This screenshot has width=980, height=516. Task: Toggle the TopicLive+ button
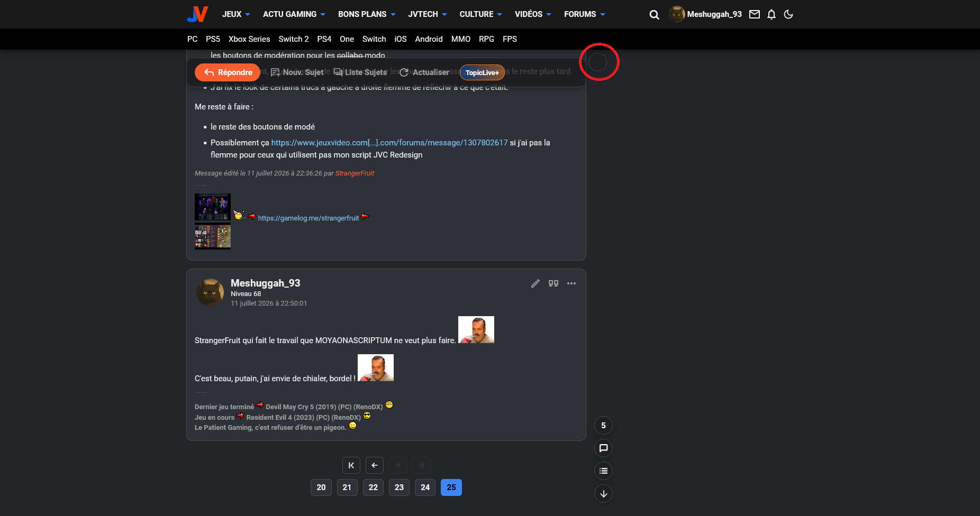[482, 72]
